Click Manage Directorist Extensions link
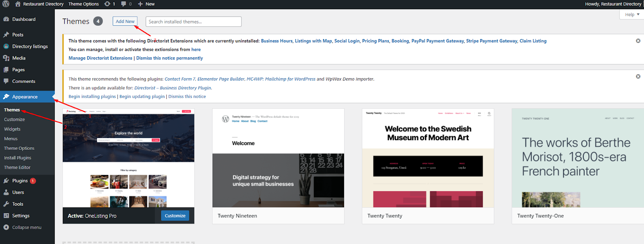 (100, 58)
